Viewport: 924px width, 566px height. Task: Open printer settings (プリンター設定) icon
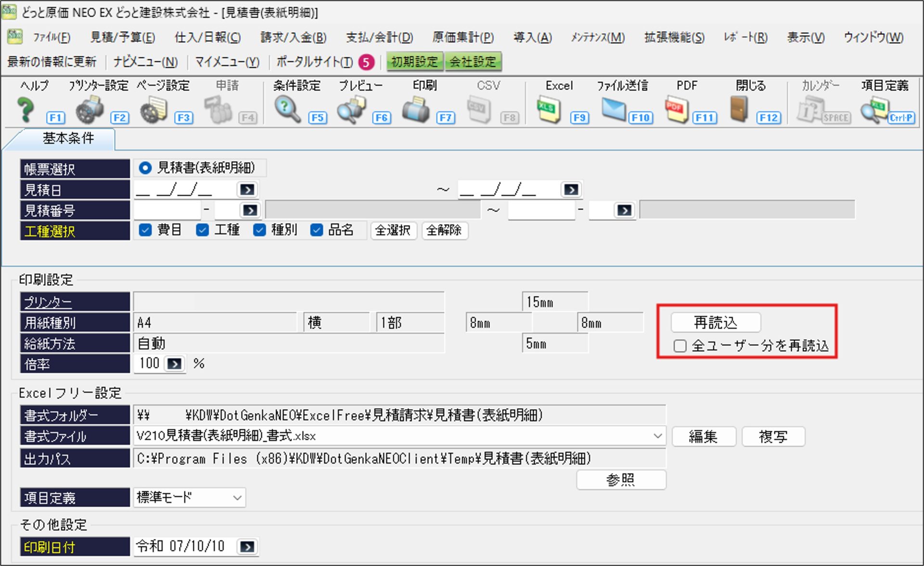[x=90, y=110]
